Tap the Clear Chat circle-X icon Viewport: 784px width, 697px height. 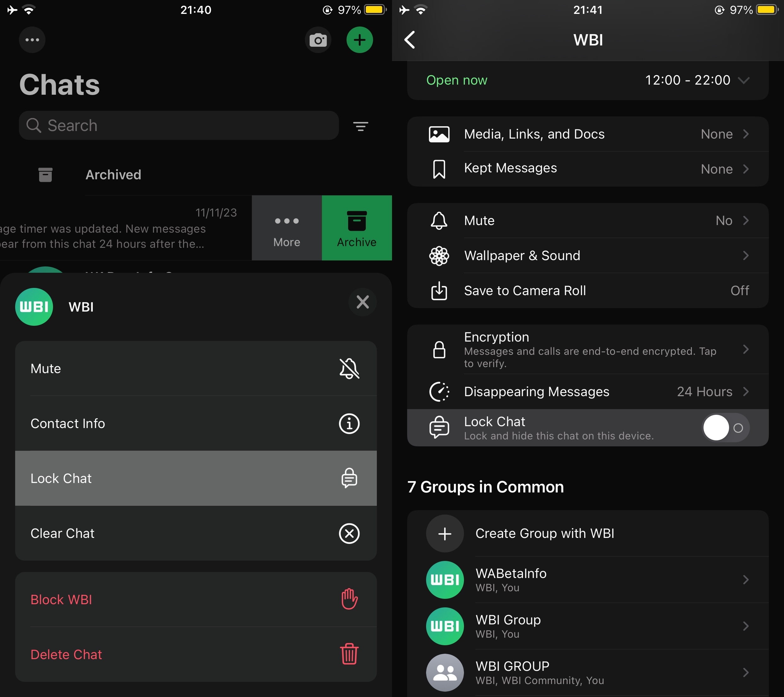point(349,533)
